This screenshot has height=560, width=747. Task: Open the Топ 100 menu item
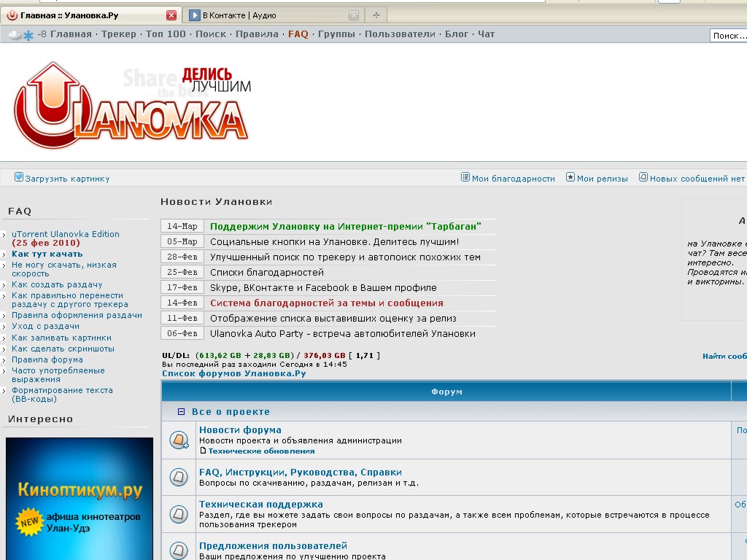[x=166, y=34]
